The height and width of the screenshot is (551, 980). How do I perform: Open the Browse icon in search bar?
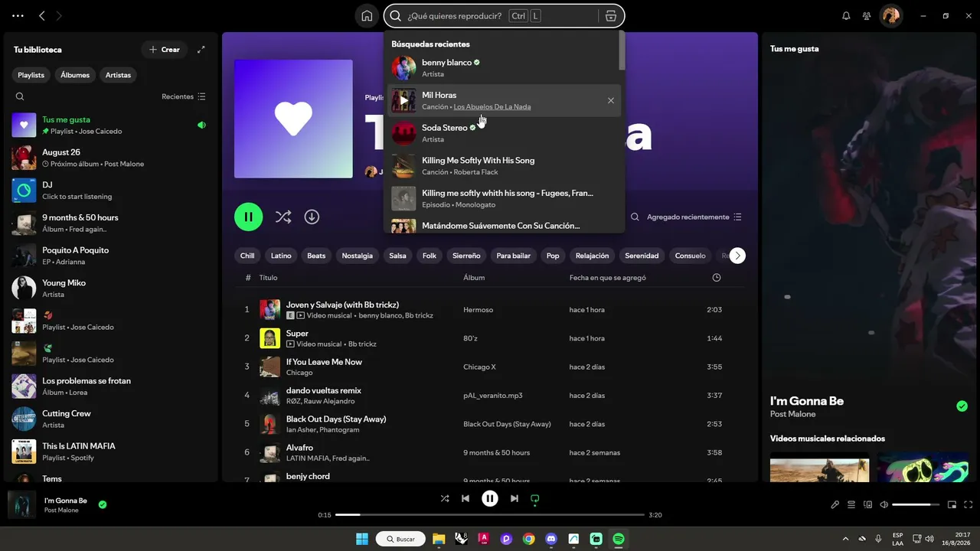(610, 16)
